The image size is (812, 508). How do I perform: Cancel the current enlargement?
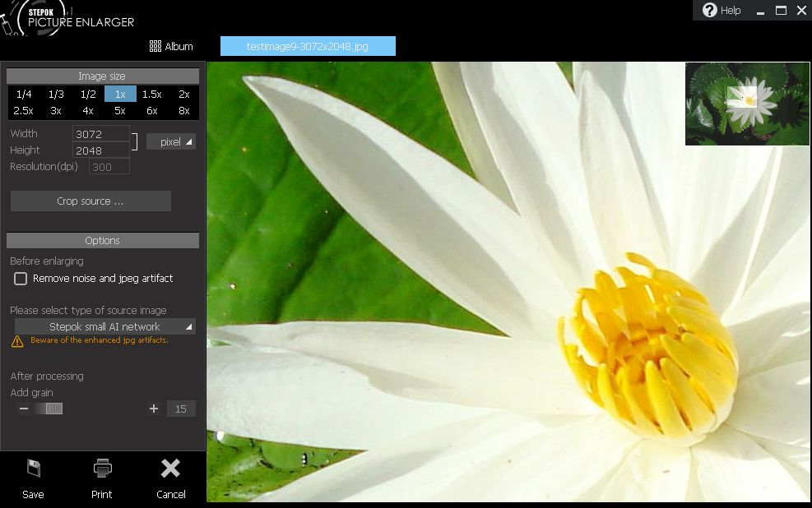(x=170, y=479)
